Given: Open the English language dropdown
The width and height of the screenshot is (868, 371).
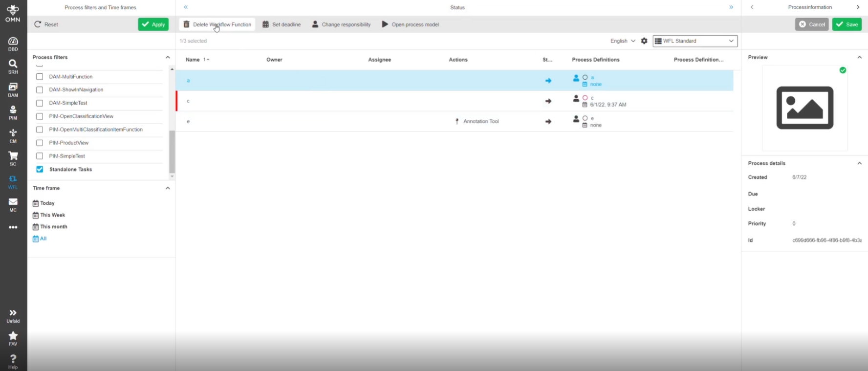Looking at the screenshot, I should [x=622, y=41].
